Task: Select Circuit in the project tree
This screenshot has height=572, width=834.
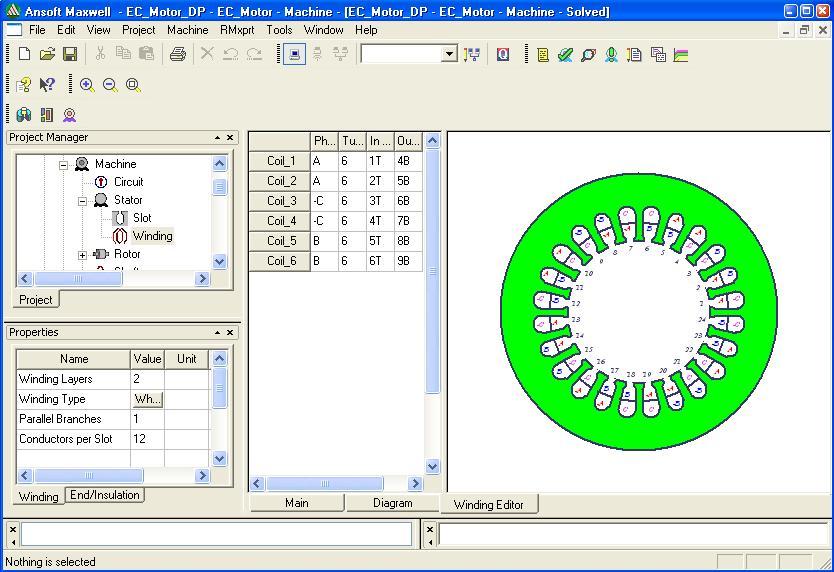Action: click(x=129, y=182)
